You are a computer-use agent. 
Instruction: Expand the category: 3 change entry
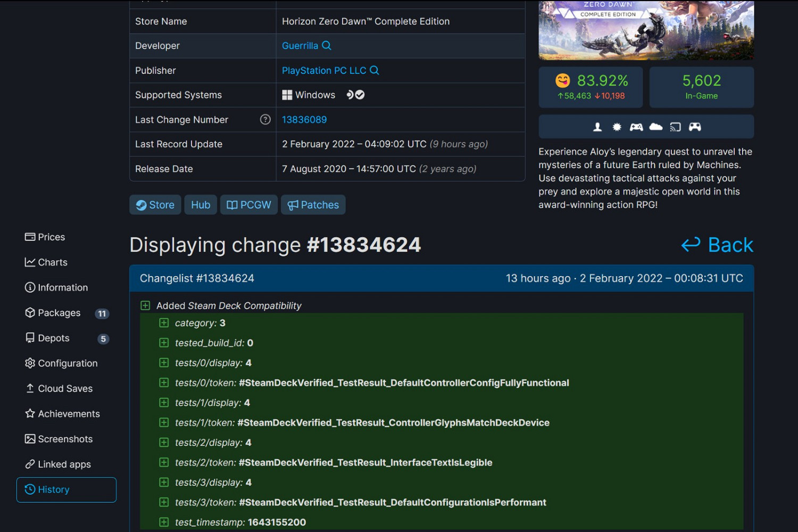(163, 322)
